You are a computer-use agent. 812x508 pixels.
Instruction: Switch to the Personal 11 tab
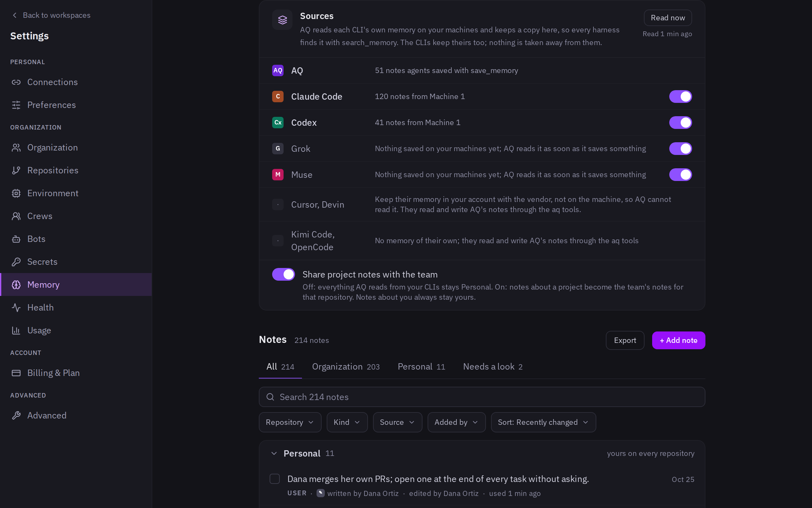[x=421, y=366]
